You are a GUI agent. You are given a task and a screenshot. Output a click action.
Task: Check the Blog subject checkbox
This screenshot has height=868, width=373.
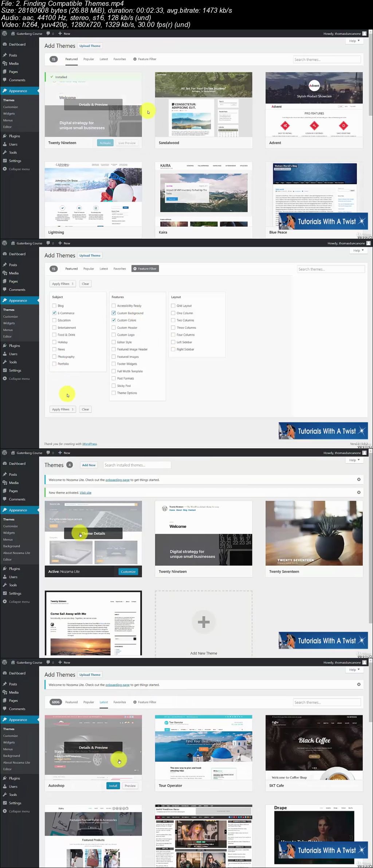54,306
